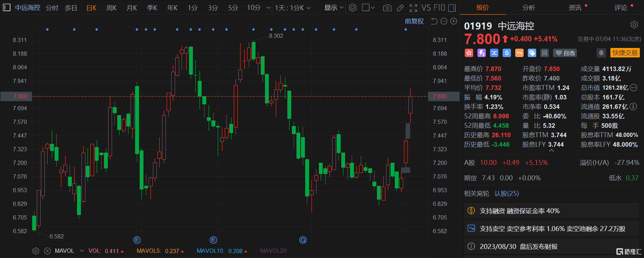Viewport: 644px width, 258px height.
Task: Select the 周K weekly chart
Action: tap(111, 8)
